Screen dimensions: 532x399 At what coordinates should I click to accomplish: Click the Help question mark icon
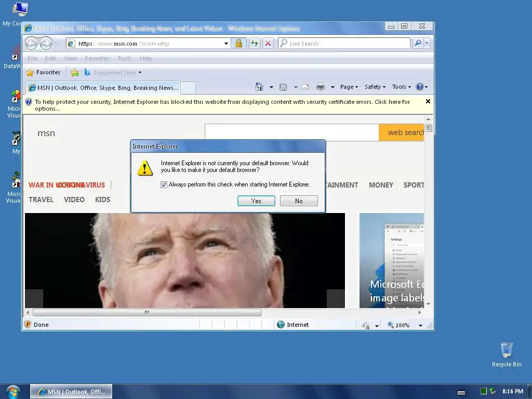pos(420,87)
